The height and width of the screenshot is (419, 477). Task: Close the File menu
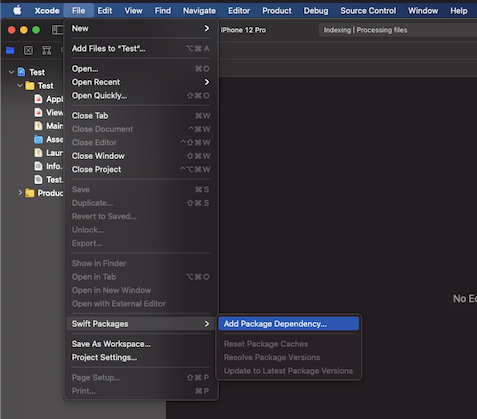click(x=78, y=11)
